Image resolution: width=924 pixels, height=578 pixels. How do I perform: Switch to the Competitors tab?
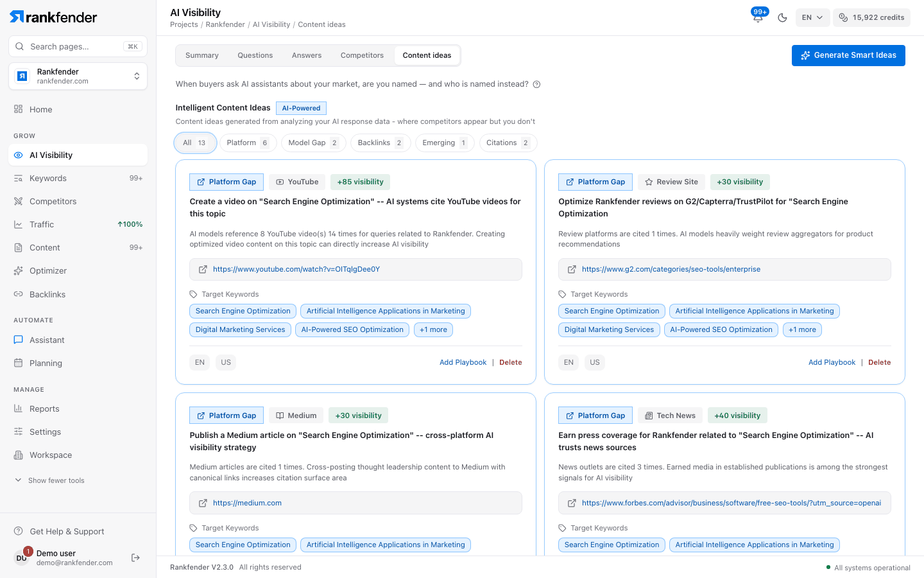coord(362,55)
